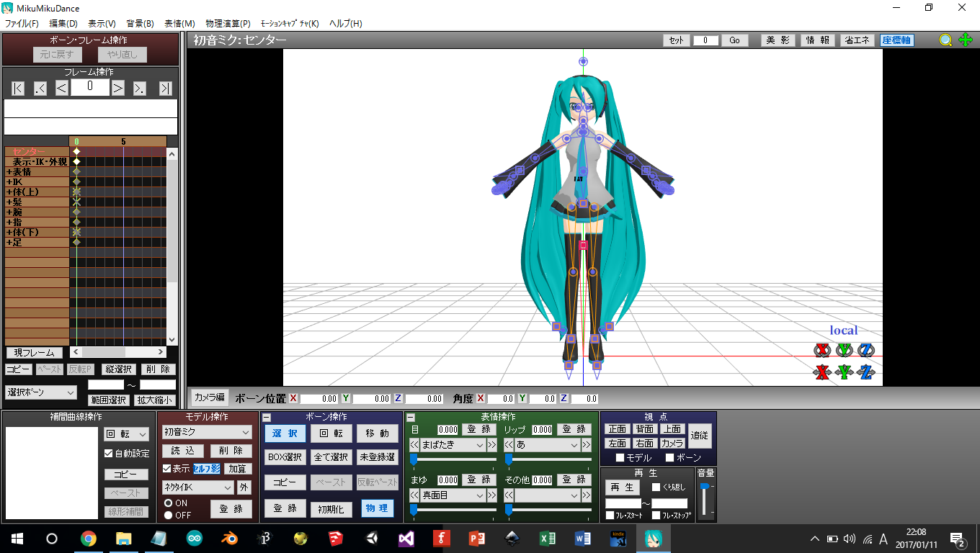Viewport: 980px width, 553px height.
Task: Open the 背景(B) menu
Action: point(141,24)
